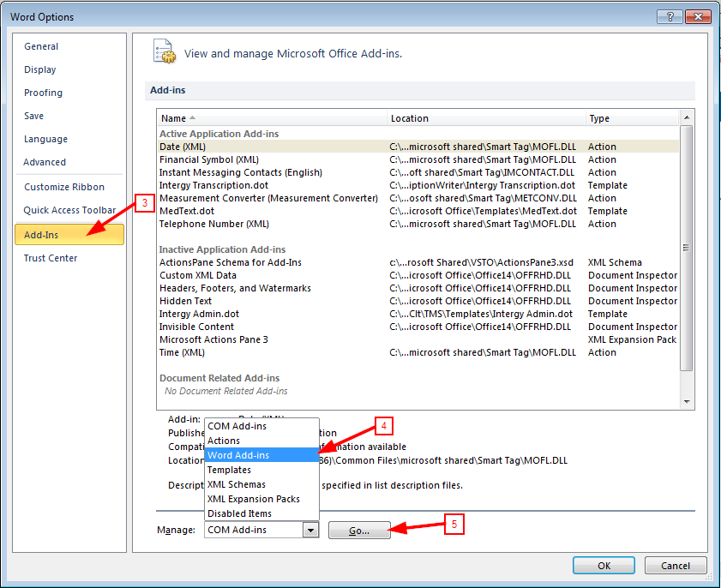
Task: Sort add-ins by Location column
Action: [x=486, y=118]
